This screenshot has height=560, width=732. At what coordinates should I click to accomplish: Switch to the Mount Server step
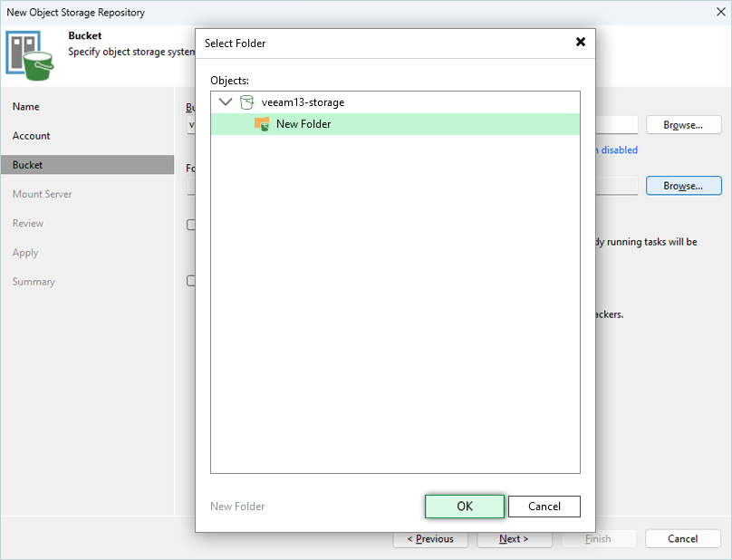point(43,194)
